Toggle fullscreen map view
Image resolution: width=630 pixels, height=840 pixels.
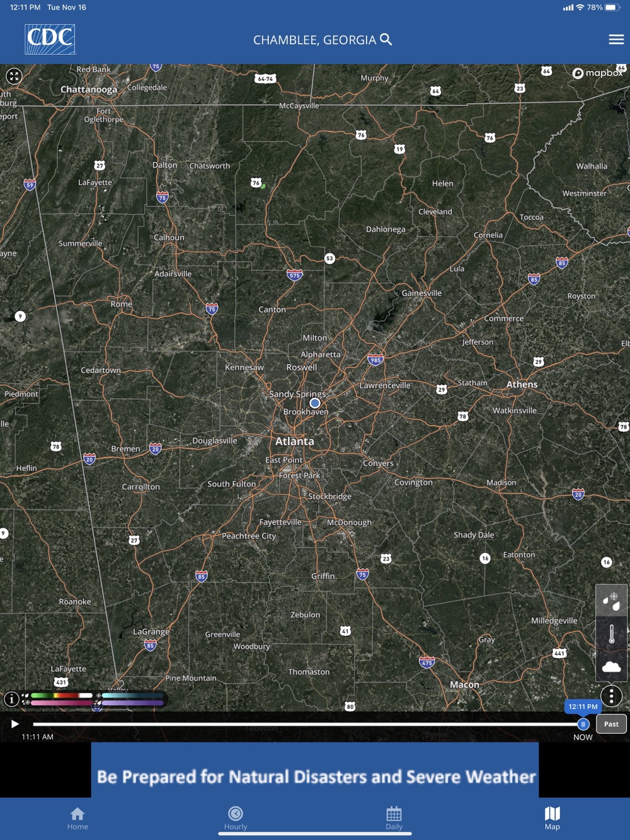point(14,76)
